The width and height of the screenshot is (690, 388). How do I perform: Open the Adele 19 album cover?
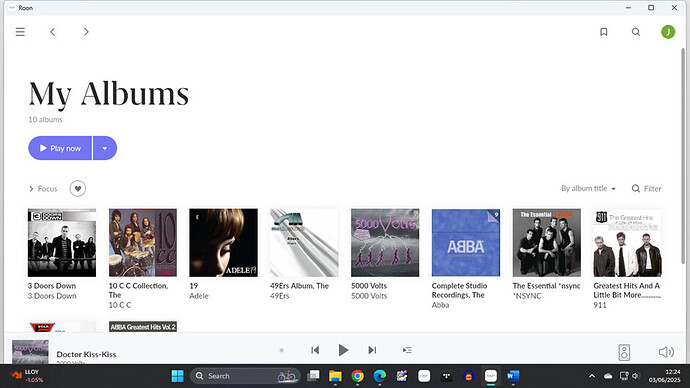click(x=224, y=243)
